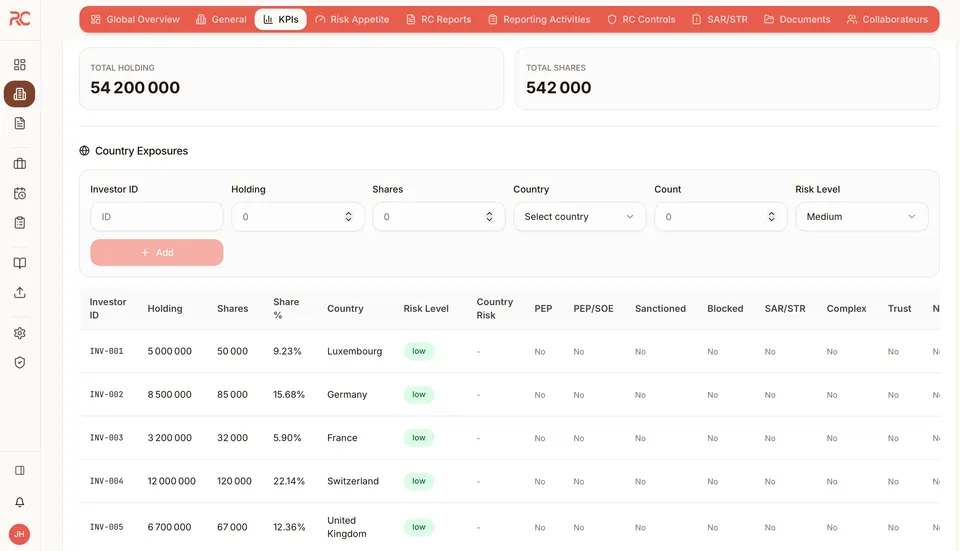Click the Investor ID column header
This screenshot has width=960, height=551.
108,309
